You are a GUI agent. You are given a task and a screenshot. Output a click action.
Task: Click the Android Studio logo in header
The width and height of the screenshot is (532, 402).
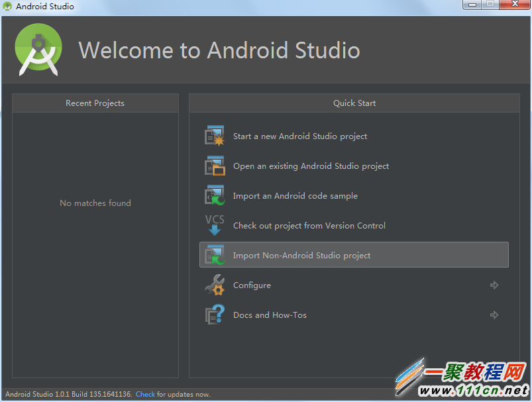click(x=38, y=50)
